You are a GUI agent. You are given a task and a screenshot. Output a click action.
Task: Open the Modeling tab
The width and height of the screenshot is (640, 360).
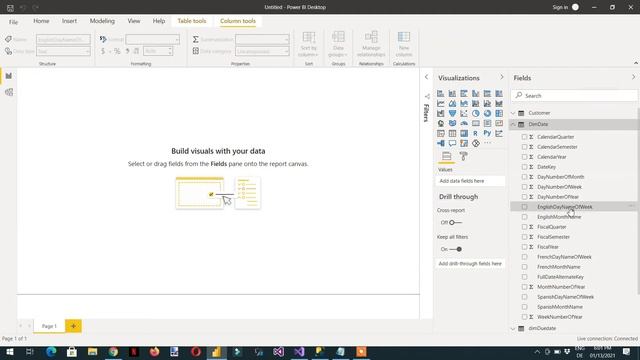(x=102, y=21)
